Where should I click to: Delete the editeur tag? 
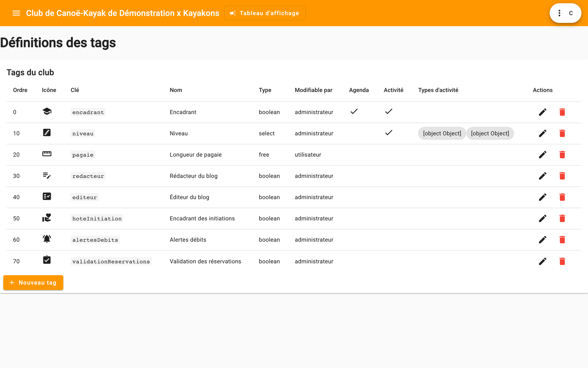562,197
